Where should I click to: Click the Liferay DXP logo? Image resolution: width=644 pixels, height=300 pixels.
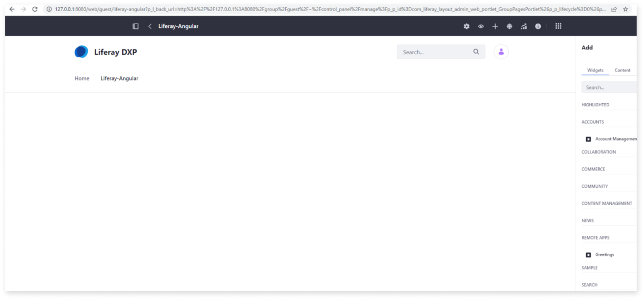81,52
